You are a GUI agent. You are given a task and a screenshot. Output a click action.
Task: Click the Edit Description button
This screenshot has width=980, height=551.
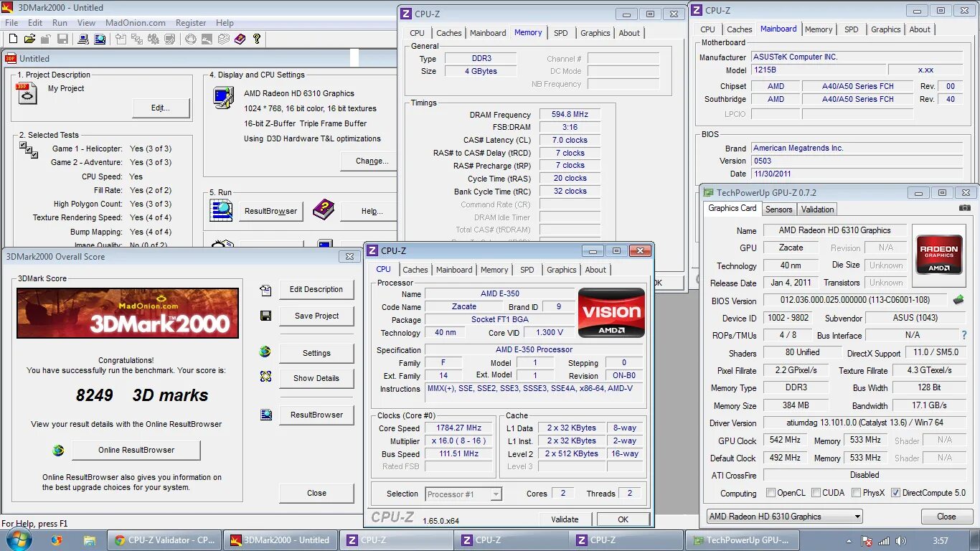coord(316,290)
